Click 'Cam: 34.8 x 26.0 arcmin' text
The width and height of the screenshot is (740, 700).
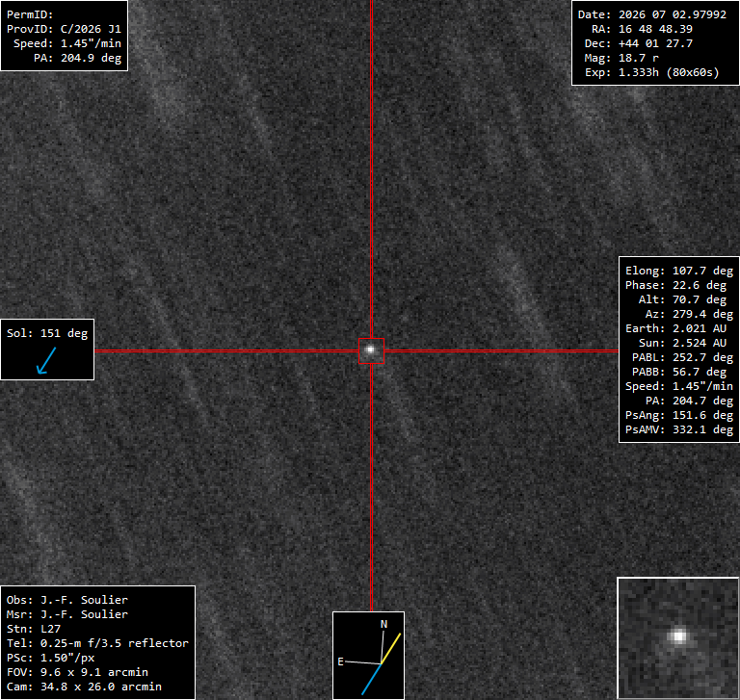(x=84, y=687)
